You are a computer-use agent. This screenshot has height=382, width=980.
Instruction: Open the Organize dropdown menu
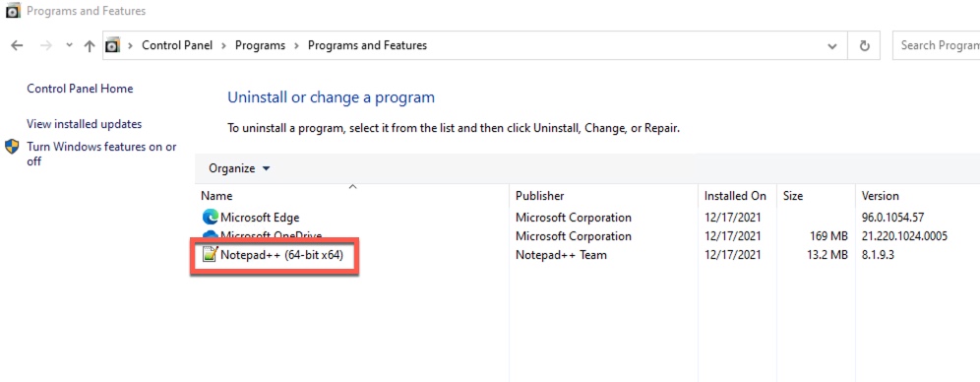239,168
